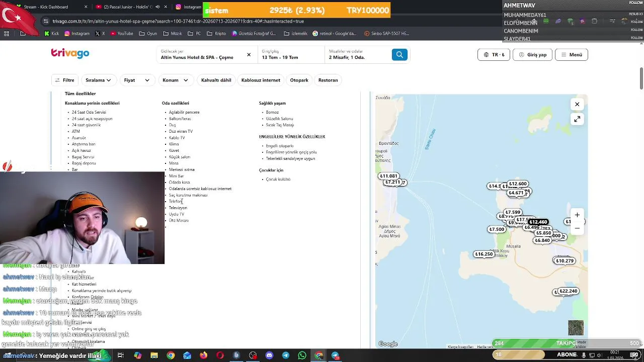Select the ₺16.250 price marker on map
Image resolution: width=644 pixels, height=362 pixels.
point(484,254)
